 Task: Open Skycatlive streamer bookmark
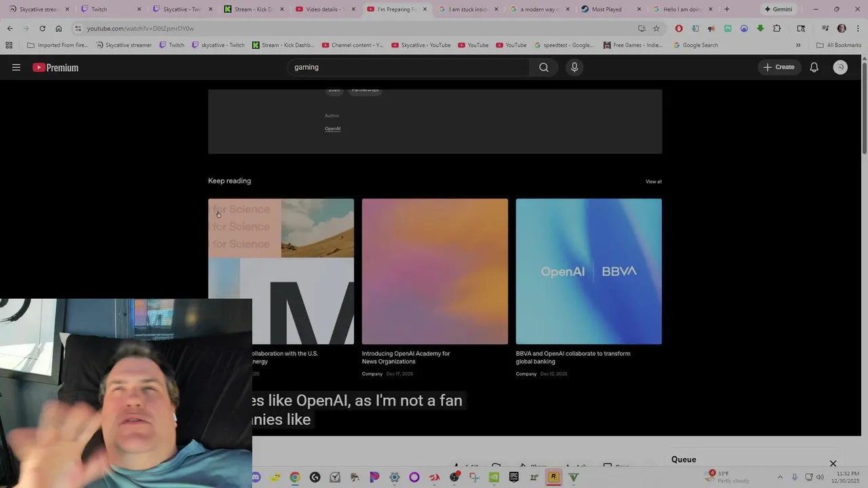click(x=123, y=45)
